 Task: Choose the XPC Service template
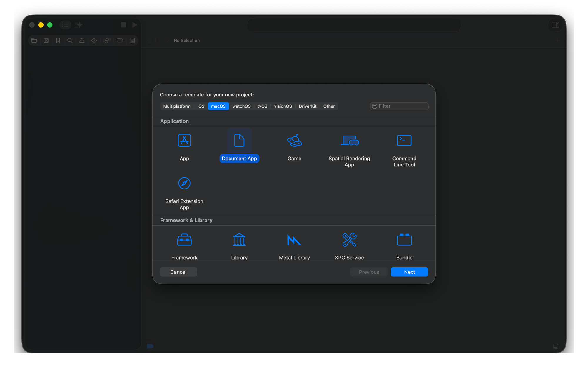coord(349,240)
